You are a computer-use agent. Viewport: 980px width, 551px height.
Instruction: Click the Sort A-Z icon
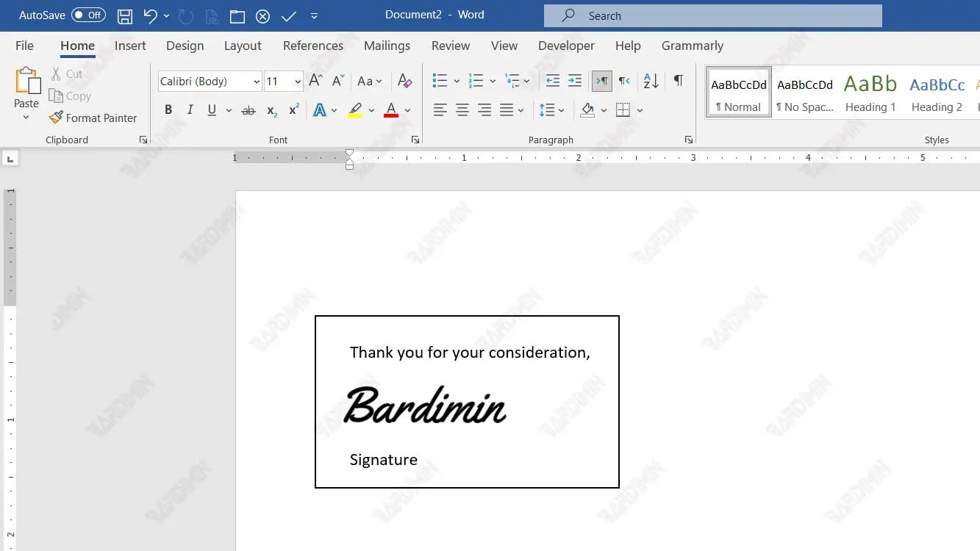pyautogui.click(x=651, y=81)
